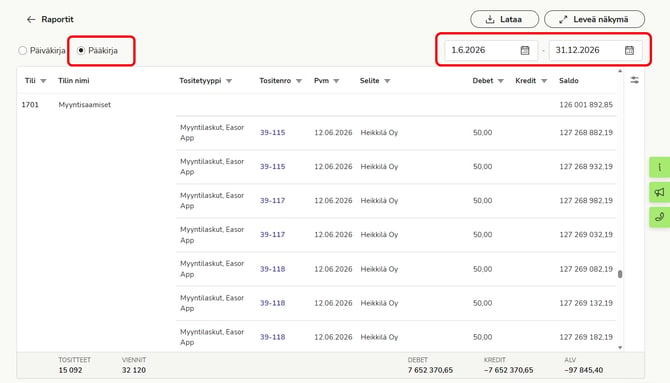Open Tositetyyppi column filter arrow

click(x=229, y=81)
